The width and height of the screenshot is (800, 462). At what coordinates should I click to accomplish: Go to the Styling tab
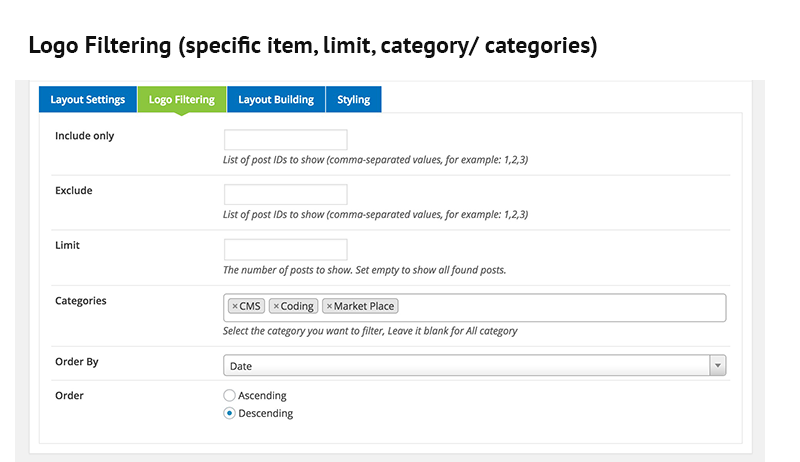[x=353, y=100]
